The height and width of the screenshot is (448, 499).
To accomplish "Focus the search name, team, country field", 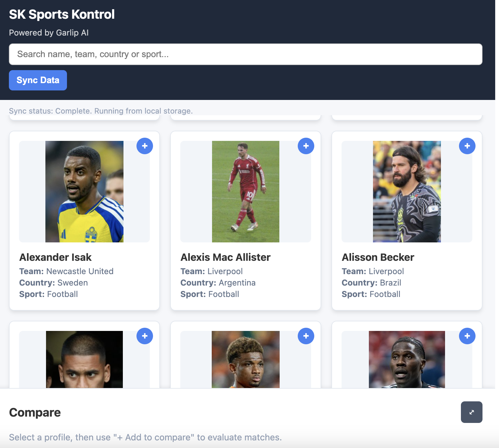I will tap(246, 54).
